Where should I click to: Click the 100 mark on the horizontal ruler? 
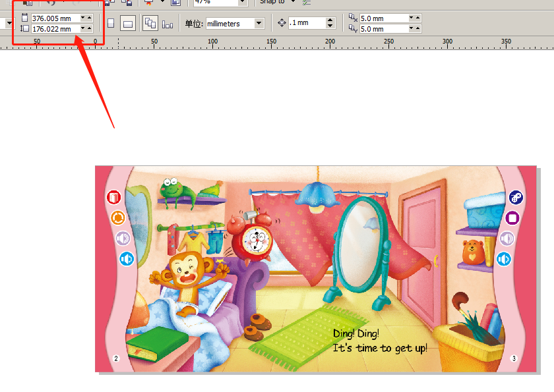pyautogui.click(x=212, y=42)
